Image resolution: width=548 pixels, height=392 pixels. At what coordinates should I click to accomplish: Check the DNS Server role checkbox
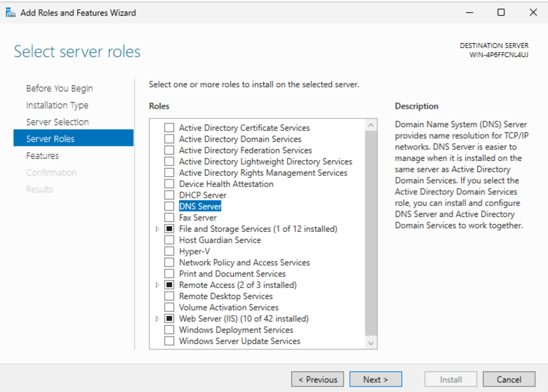(169, 206)
